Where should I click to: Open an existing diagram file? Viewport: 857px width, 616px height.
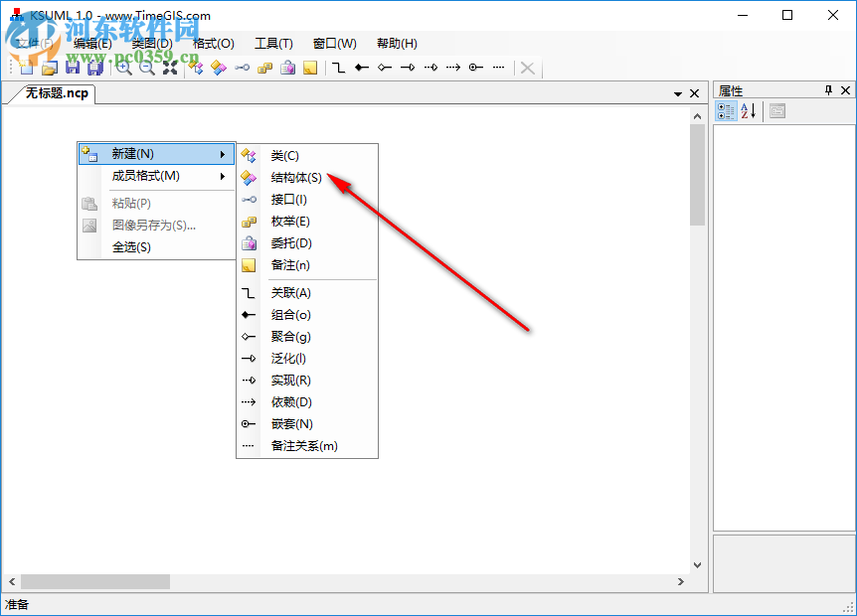pyautogui.click(x=49, y=68)
